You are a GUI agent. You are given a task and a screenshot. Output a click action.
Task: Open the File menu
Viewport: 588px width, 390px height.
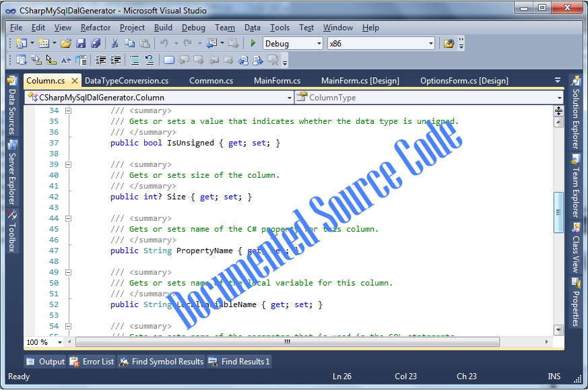[x=16, y=28]
